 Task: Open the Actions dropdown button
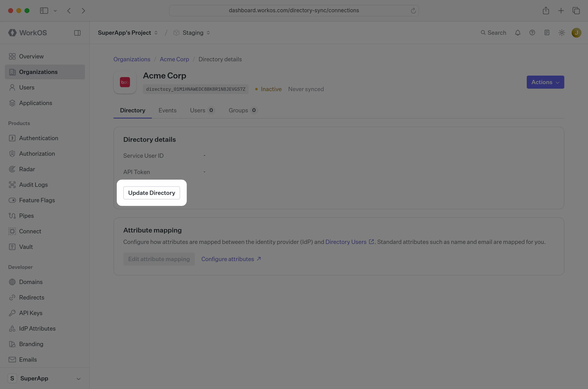tap(545, 82)
